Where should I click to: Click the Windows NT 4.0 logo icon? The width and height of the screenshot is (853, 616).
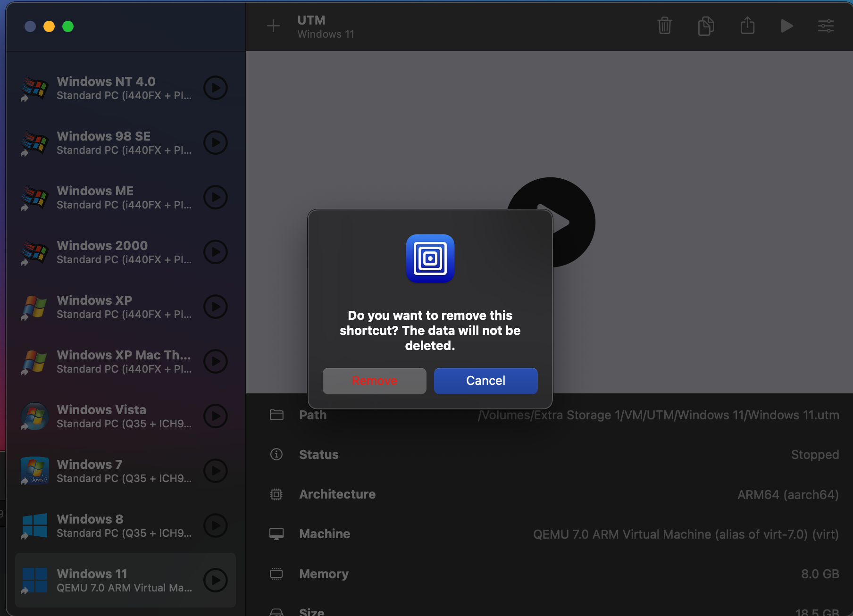(x=34, y=88)
